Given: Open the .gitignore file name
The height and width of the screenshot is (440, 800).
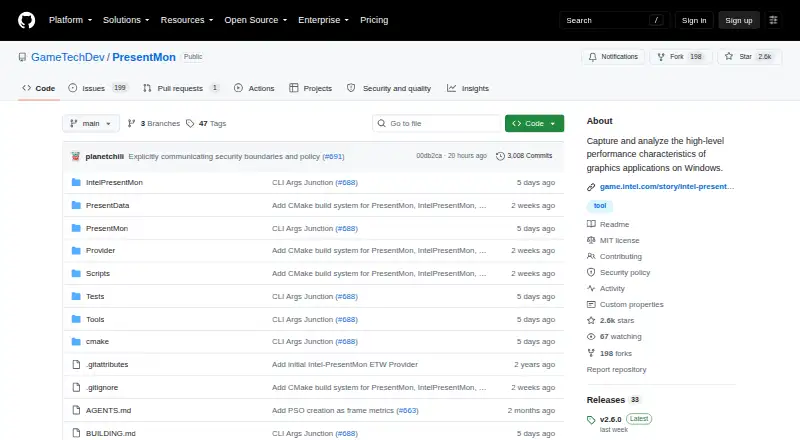Looking at the screenshot, I should 102,387.
